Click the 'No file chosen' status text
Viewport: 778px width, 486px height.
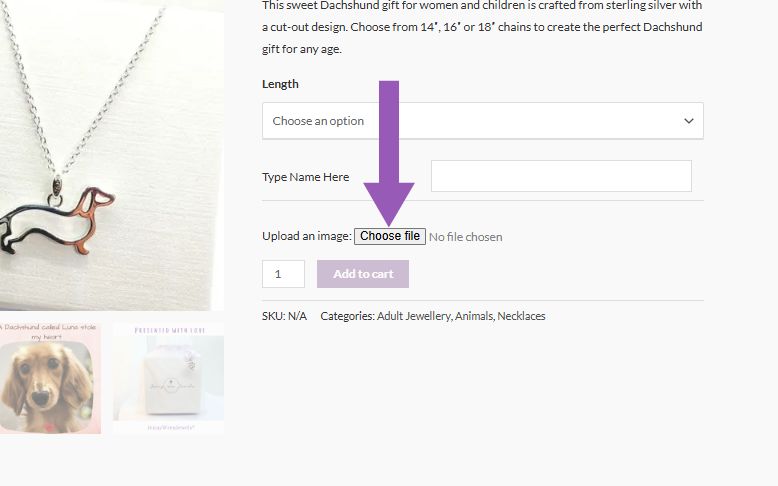[x=465, y=237]
